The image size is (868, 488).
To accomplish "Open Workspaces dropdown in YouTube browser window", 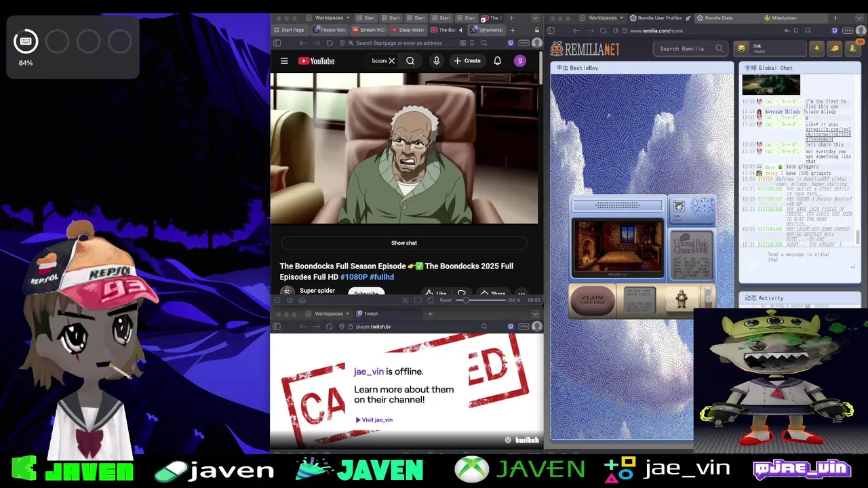I will pos(329,18).
